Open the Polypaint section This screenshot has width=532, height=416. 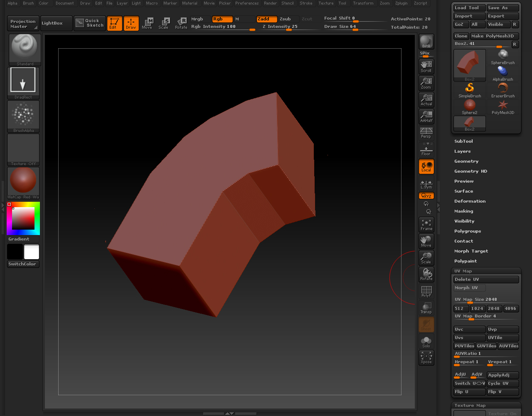pyautogui.click(x=465, y=261)
